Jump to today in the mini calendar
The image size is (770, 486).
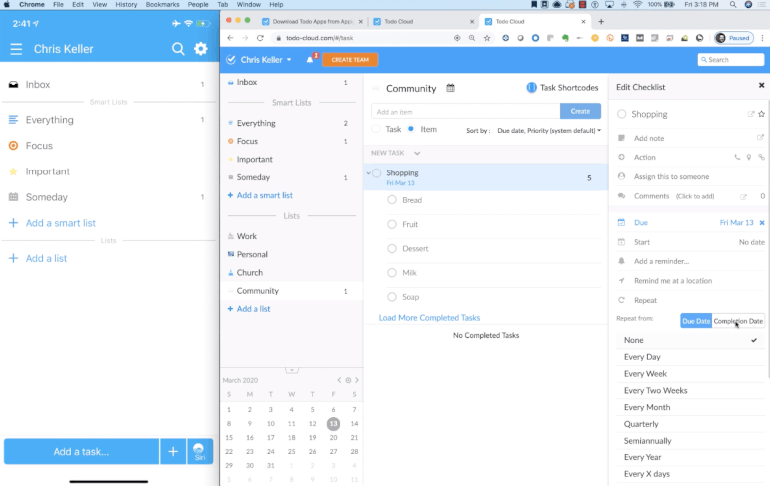(x=348, y=380)
